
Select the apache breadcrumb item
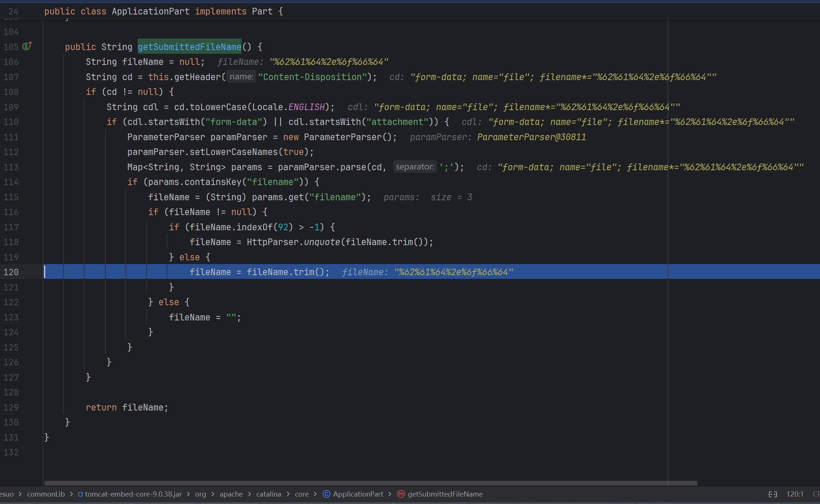(231, 494)
